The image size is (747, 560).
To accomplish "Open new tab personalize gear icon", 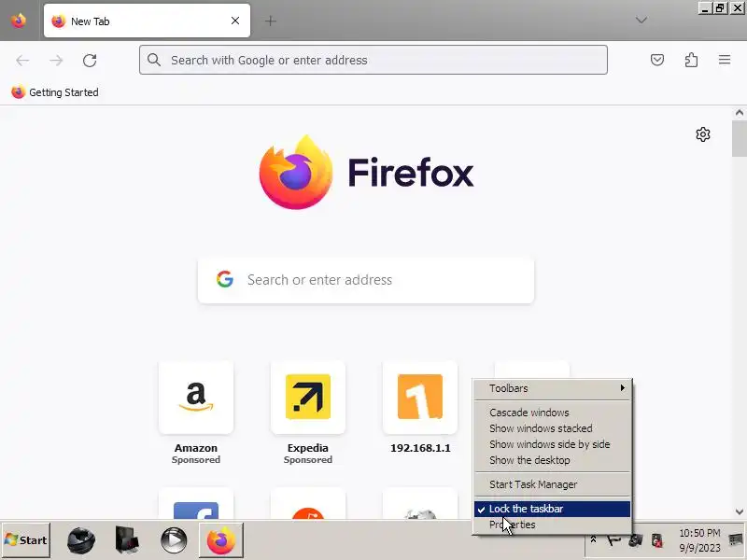I will pyautogui.click(x=703, y=134).
